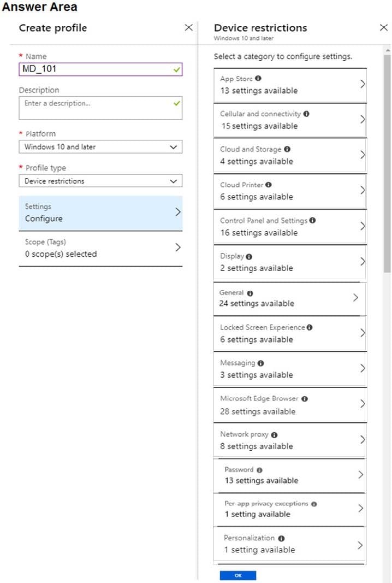This screenshot has height=583, width=392.
Task: Open the Messaging settings category
Action: [289, 369]
